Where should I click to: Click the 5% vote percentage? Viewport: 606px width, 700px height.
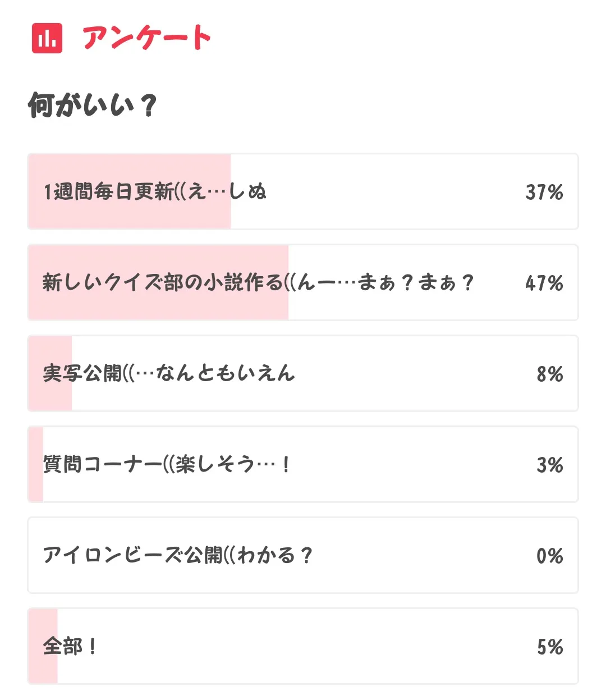(549, 647)
